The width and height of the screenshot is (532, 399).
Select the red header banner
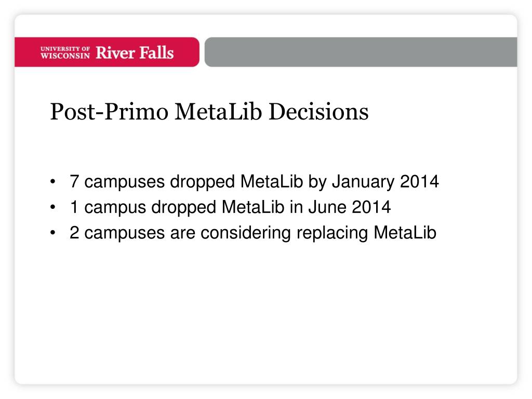coord(107,52)
